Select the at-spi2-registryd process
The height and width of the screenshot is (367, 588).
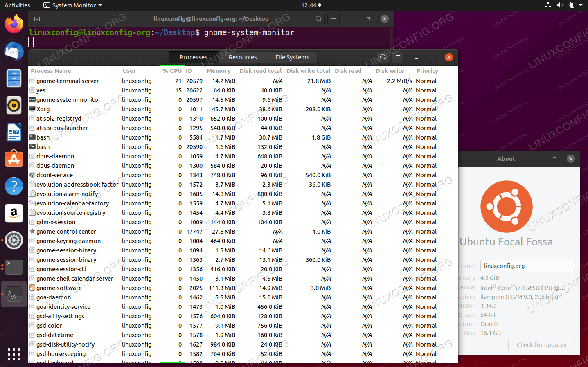pos(243,119)
